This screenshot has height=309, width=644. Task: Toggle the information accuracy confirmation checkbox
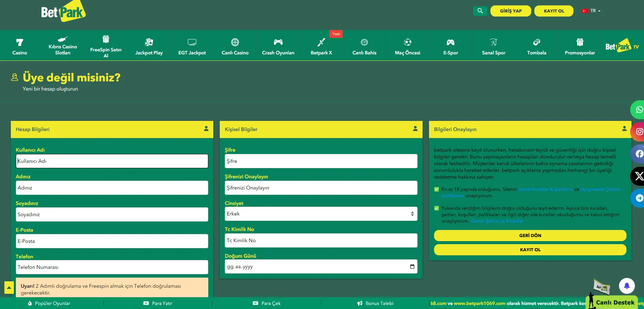[436, 208]
